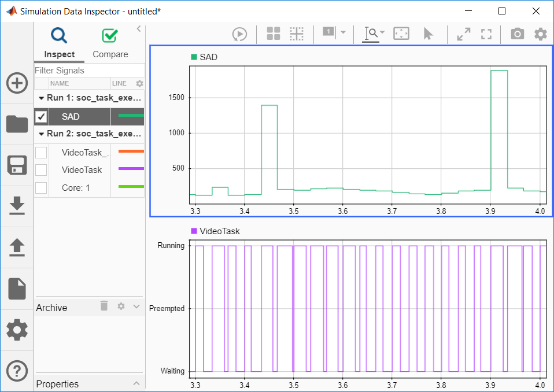Select the SAD signal row
Image resolution: width=554 pixels, height=392 pixels.
[90, 117]
